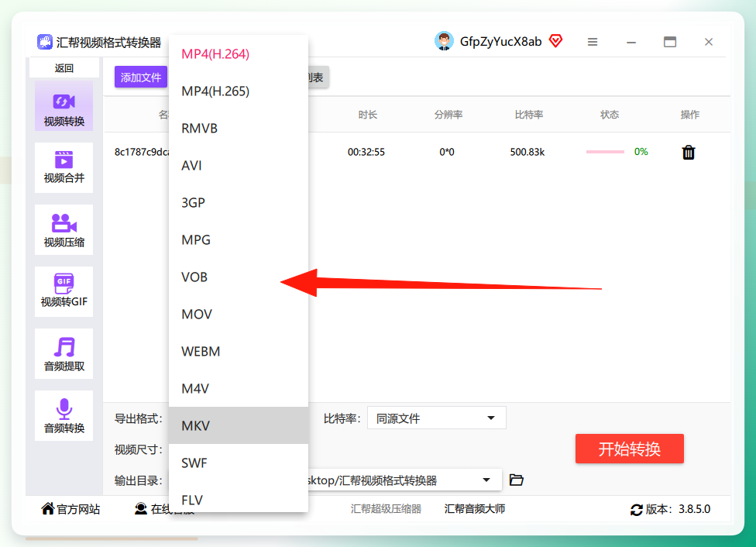Image resolution: width=756 pixels, height=547 pixels.
Task: Click the 添加文件 button
Action: click(141, 77)
